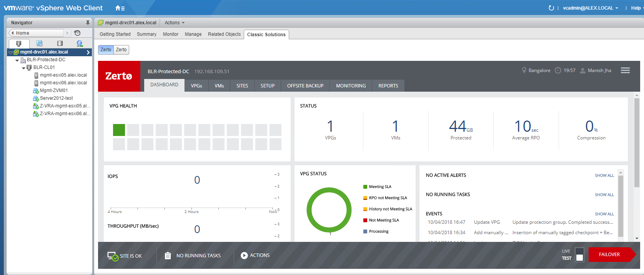Click SHOW ALL link for Events
Image resolution: width=644 pixels, height=275 pixels.
tap(604, 214)
